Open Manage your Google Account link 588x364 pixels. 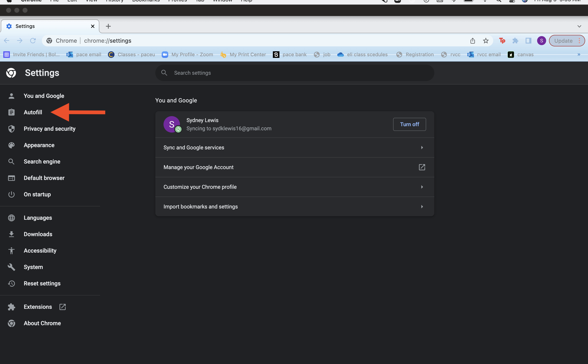[x=295, y=167]
